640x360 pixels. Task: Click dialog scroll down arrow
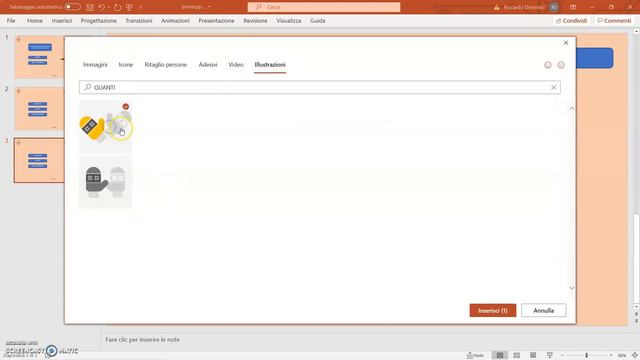click(x=572, y=288)
